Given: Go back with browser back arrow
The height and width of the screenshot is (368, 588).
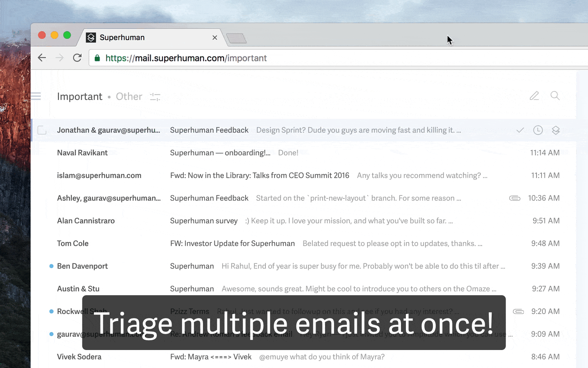Looking at the screenshot, I should point(42,58).
